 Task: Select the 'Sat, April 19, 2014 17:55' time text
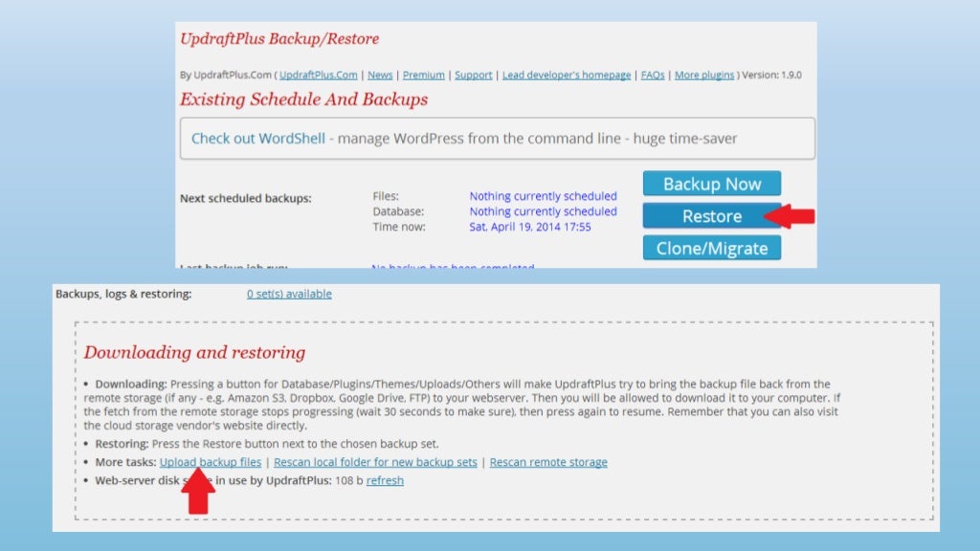click(x=530, y=227)
